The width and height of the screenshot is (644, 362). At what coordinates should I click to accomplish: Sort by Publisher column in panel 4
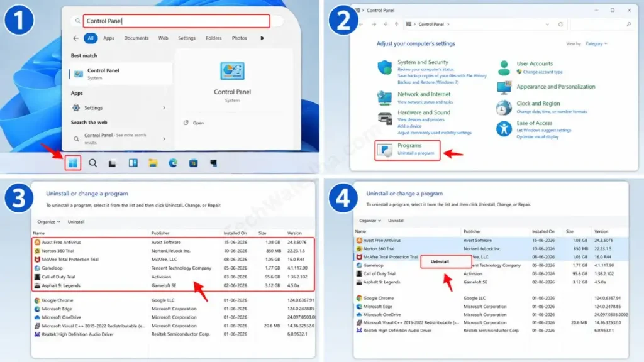click(472, 231)
